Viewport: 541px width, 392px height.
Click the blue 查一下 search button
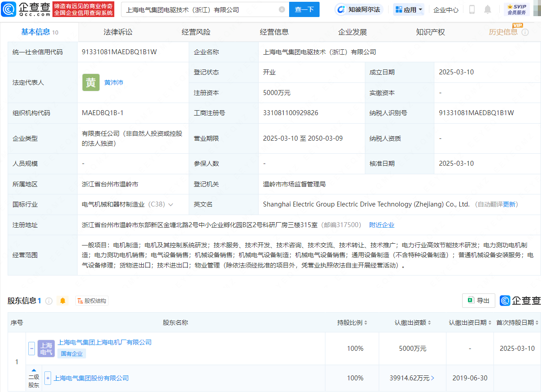[x=304, y=9]
